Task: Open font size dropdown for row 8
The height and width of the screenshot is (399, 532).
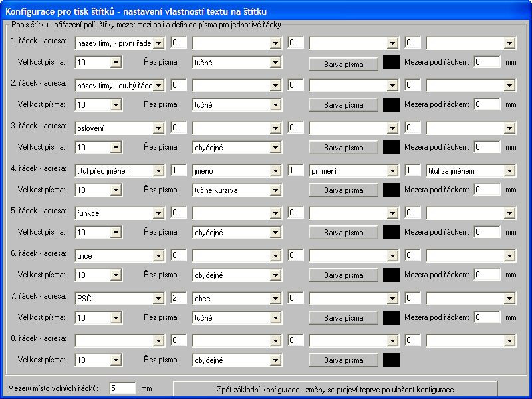Action: coord(98,360)
